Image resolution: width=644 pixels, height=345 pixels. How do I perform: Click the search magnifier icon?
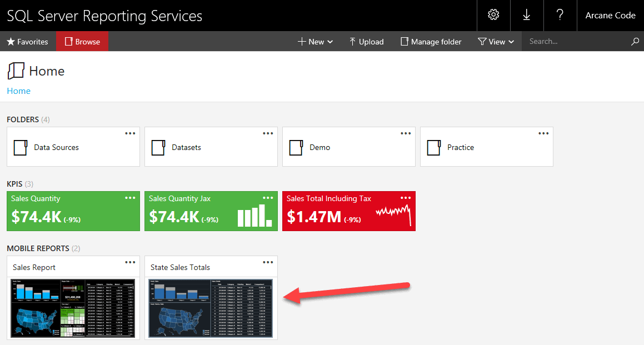pyautogui.click(x=635, y=42)
